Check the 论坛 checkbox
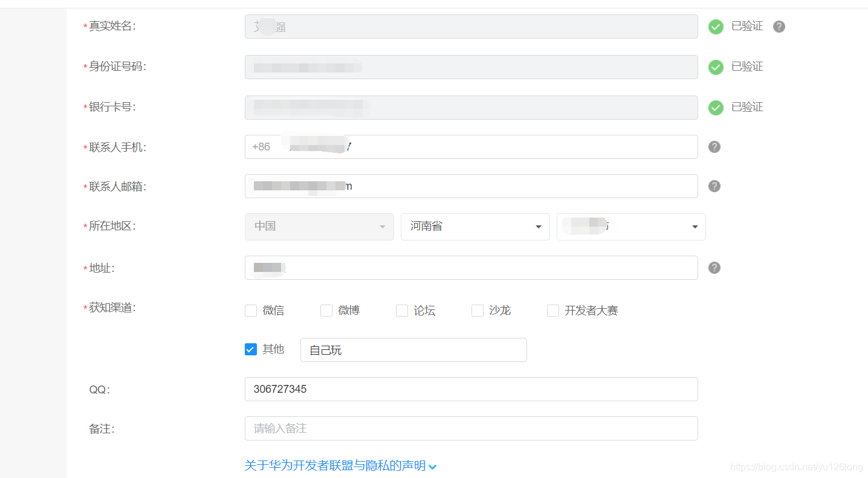Image resolution: width=868 pixels, height=478 pixels. pos(402,311)
